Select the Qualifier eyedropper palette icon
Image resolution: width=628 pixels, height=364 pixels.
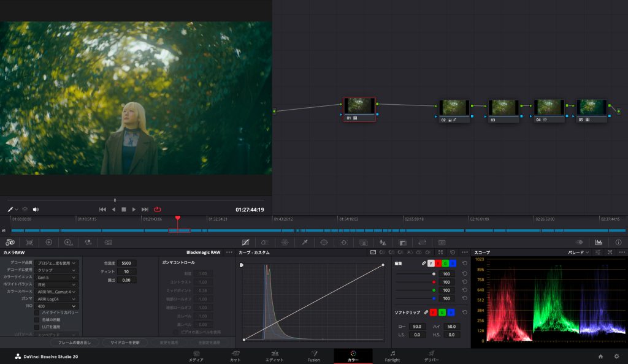[x=304, y=242]
